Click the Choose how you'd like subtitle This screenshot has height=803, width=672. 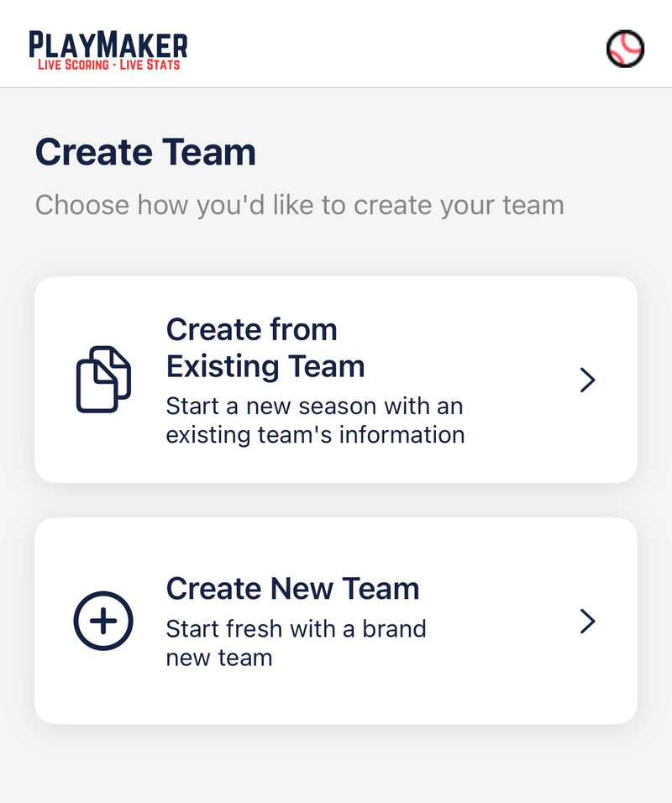(300, 204)
